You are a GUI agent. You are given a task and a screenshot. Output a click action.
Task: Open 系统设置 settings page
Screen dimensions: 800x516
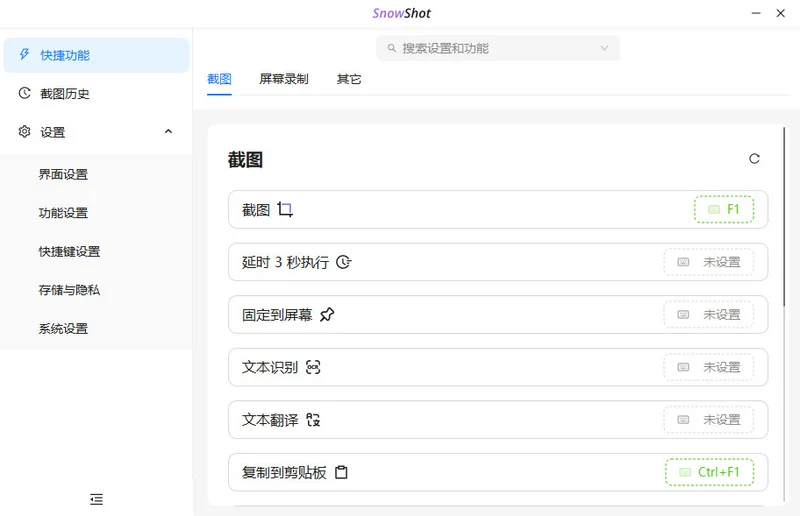coord(63,329)
